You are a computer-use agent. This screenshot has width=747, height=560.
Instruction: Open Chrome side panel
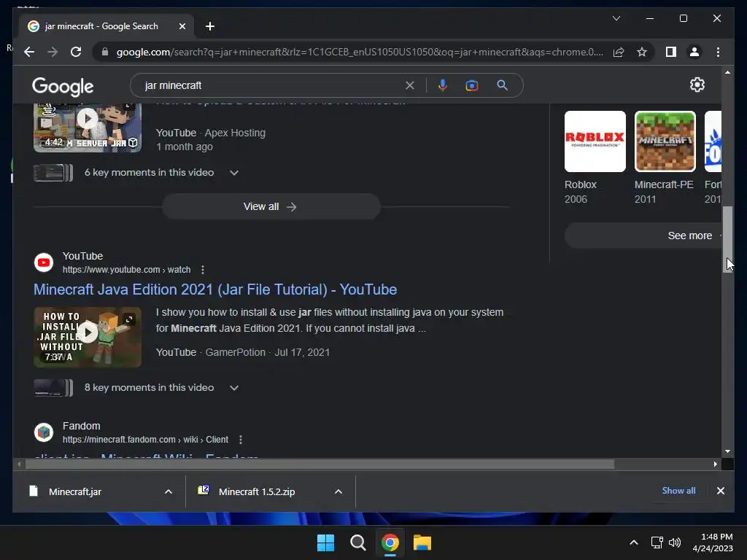pyautogui.click(x=671, y=52)
